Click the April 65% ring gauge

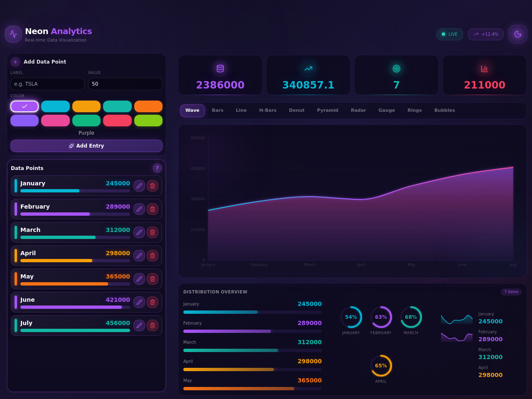(x=381, y=366)
